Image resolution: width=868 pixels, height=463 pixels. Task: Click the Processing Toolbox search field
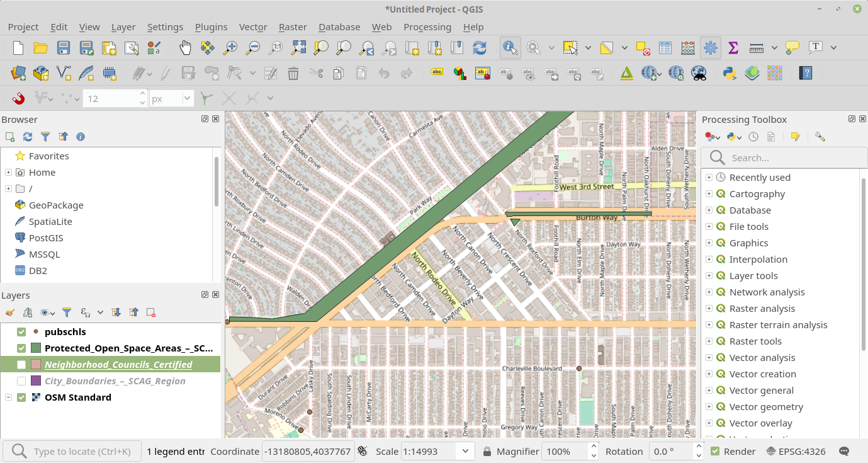click(x=784, y=157)
